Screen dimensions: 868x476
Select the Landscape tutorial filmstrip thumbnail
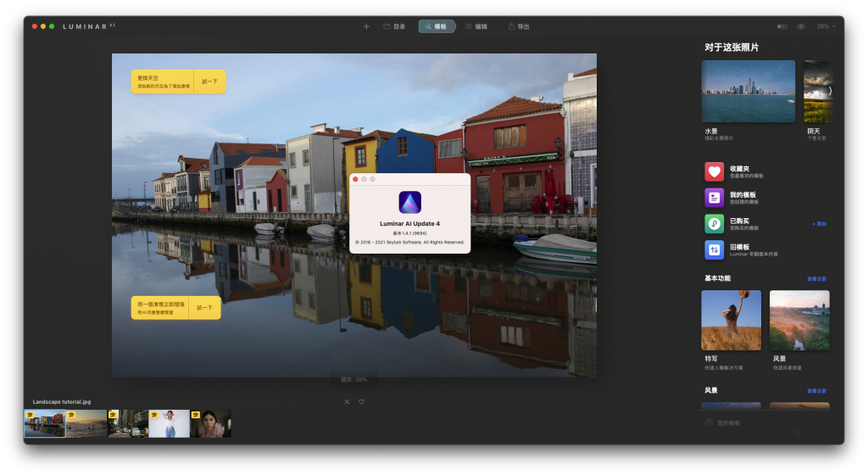pos(45,424)
